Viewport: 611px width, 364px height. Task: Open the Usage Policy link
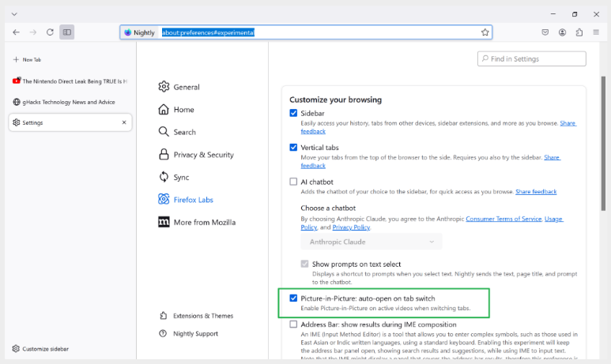tap(554, 219)
